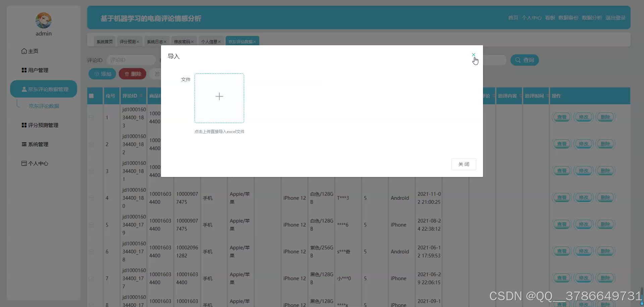
Task: Click the 查询 search button
Action: coord(525,60)
